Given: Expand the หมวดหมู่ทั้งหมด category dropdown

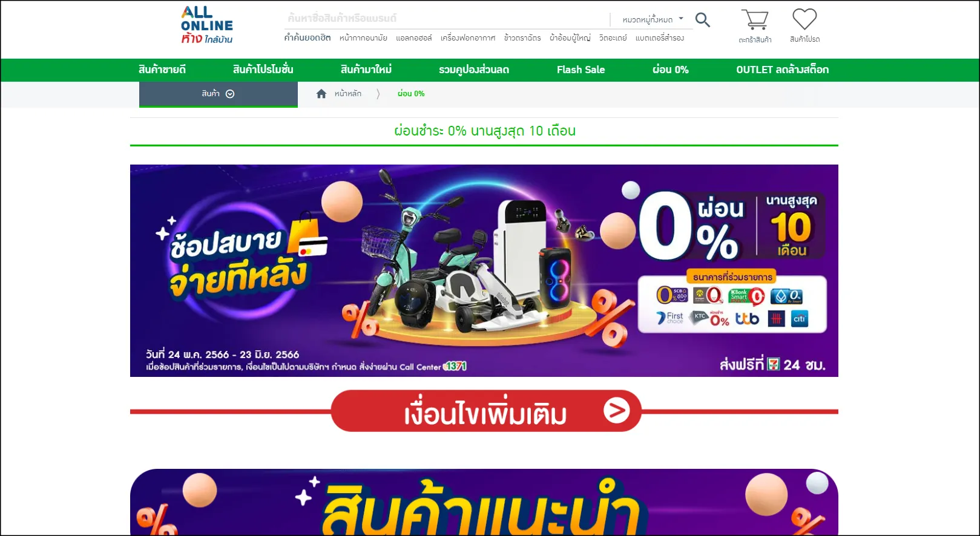Looking at the screenshot, I should (653, 19).
